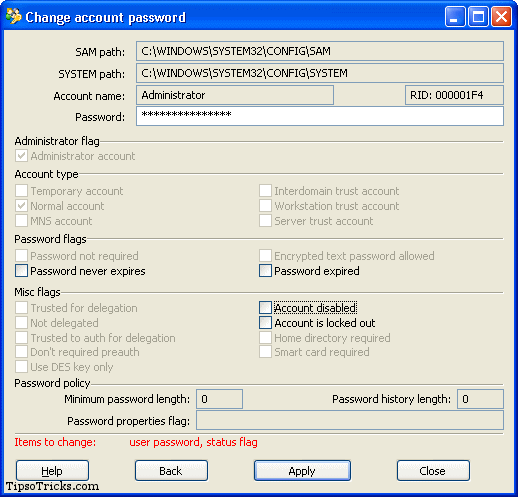This screenshot has height=497, width=518.
Task: Apply the password changes
Action: tap(302, 471)
